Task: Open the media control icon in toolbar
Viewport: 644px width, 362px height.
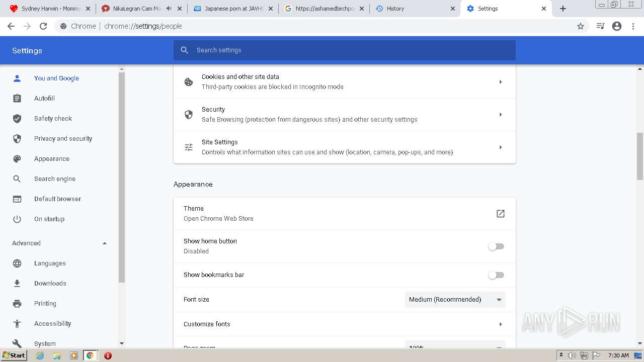Action: pyautogui.click(x=600, y=26)
